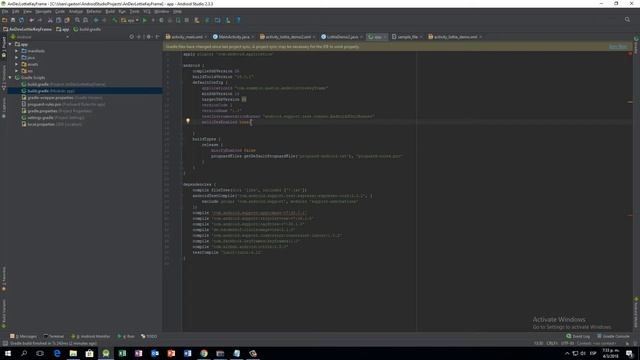Open the app run configuration dropdown
This screenshot has height=360, width=640.
[x=130, y=20]
